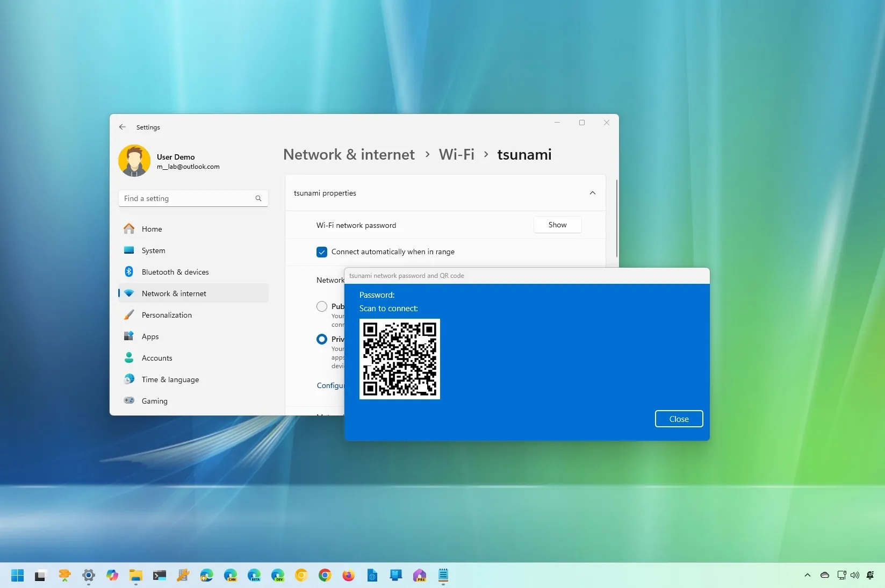Image resolution: width=885 pixels, height=588 pixels.
Task: Open the Start menu
Action: (17, 576)
